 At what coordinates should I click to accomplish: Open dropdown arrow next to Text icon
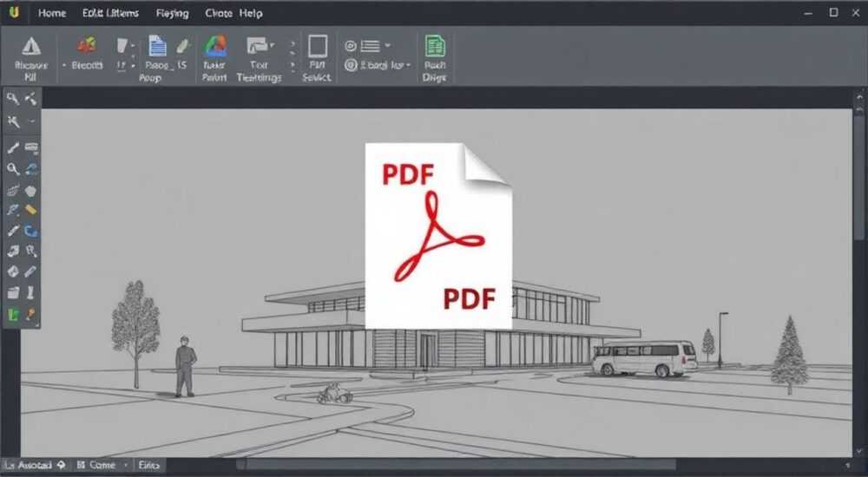[273, 45]
